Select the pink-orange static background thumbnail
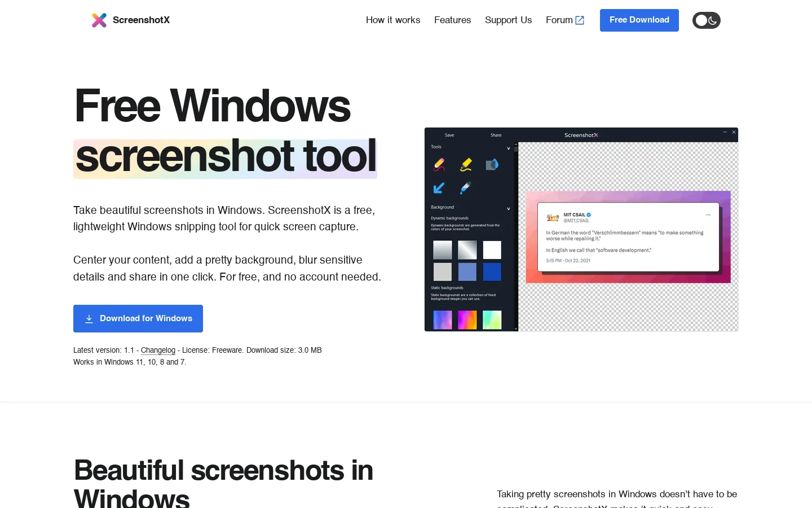The height and width of the screenshot is (508, 812). pos(467,320)
